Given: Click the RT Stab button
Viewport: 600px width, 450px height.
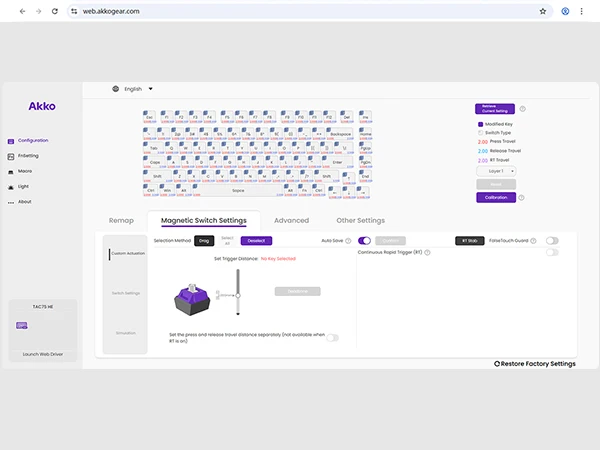Looking at the screenshot, I should tap(470, 241).
